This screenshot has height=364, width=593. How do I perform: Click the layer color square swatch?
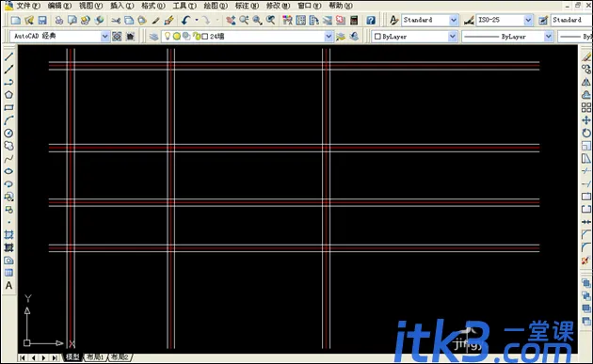(205, 37)
